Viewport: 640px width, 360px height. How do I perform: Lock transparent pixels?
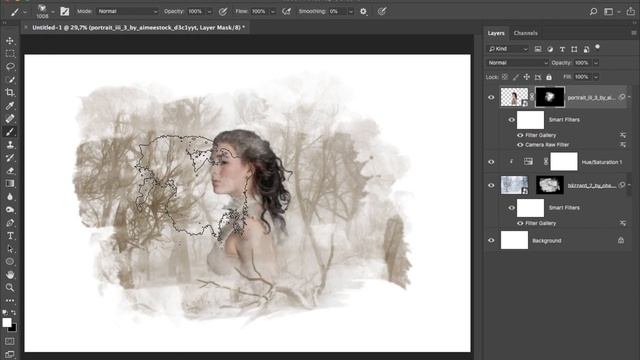(505, 77)
